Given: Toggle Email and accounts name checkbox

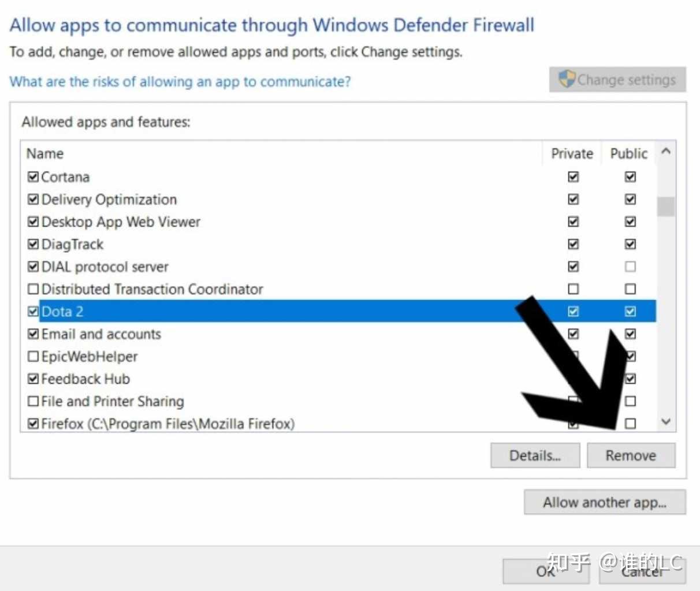Looking at the screenshot, I should (33, 334).
